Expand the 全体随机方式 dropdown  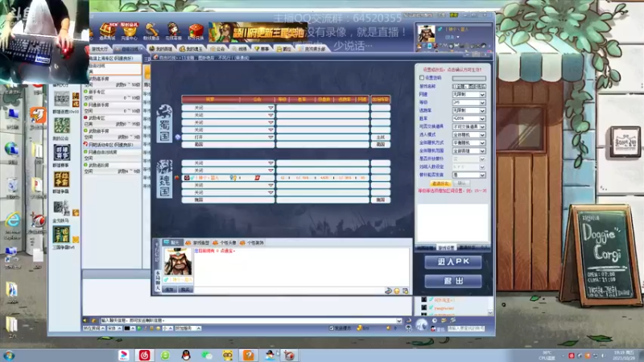pos(469,143)
